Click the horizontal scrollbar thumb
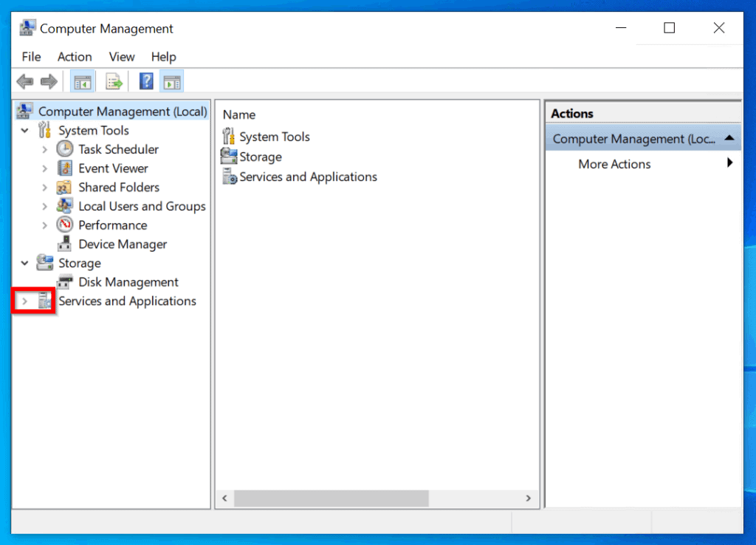This screenshot has width=756, height=545. (331, 498)
